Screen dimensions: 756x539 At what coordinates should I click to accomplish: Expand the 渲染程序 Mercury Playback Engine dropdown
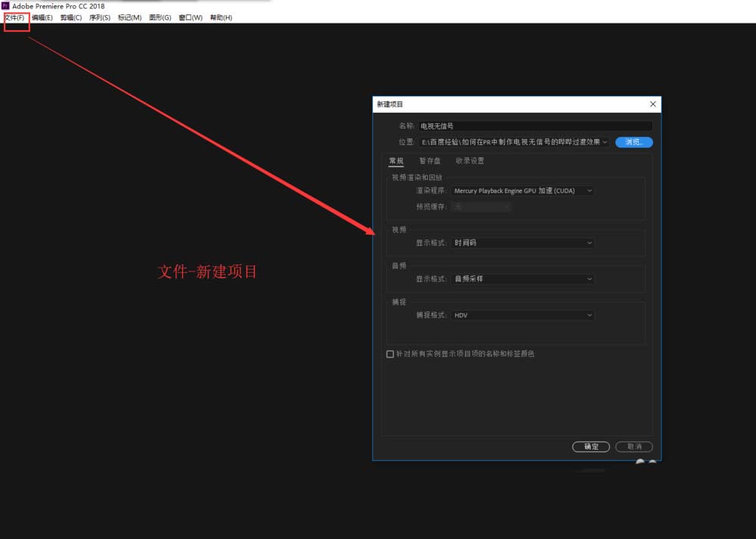coord(523,191)
